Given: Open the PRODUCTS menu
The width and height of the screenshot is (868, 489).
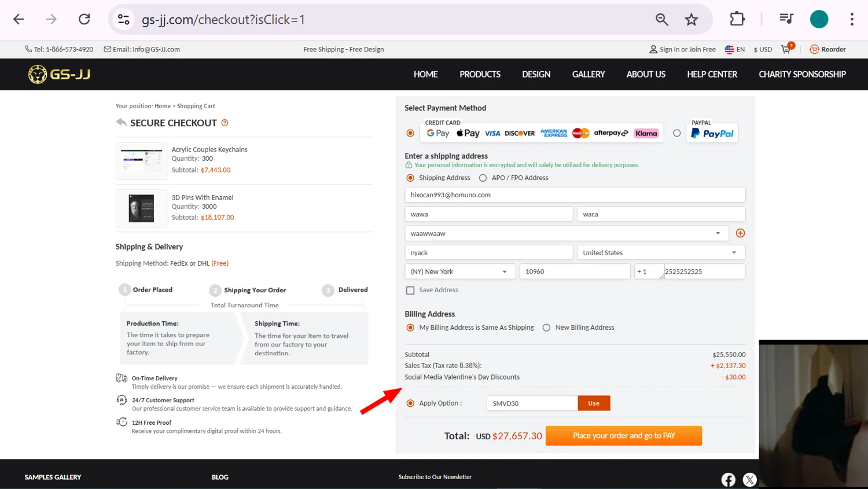Looking at the screenshot, I should click(x=480, y=74).
